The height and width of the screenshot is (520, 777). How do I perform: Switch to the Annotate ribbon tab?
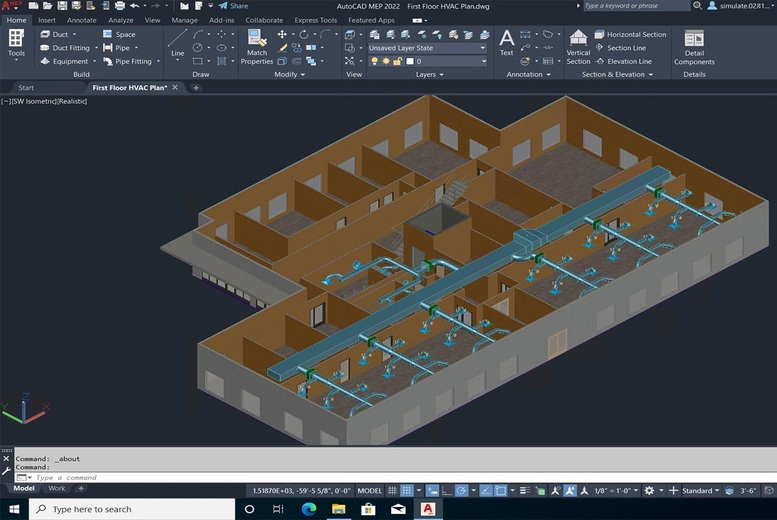[x=82, y=20]
